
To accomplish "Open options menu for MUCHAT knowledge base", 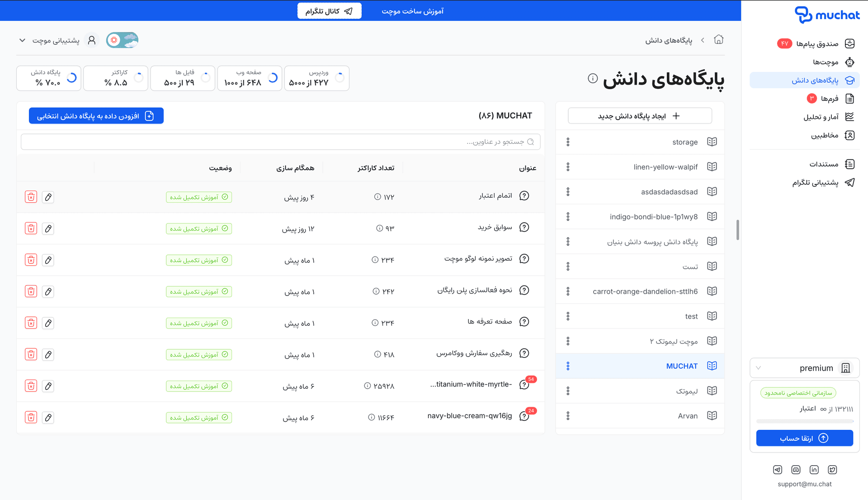I will point(568,366).
